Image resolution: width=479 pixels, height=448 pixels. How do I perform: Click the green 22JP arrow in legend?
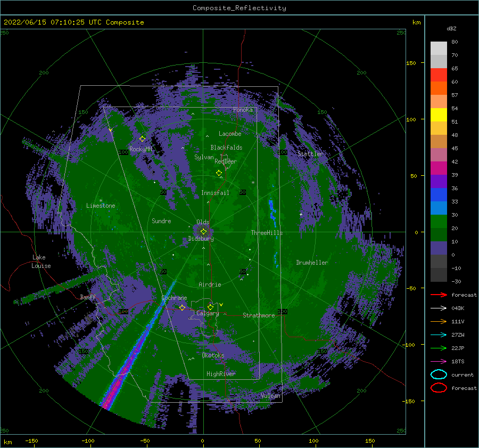pyautogui.click(x=439, y=348)
